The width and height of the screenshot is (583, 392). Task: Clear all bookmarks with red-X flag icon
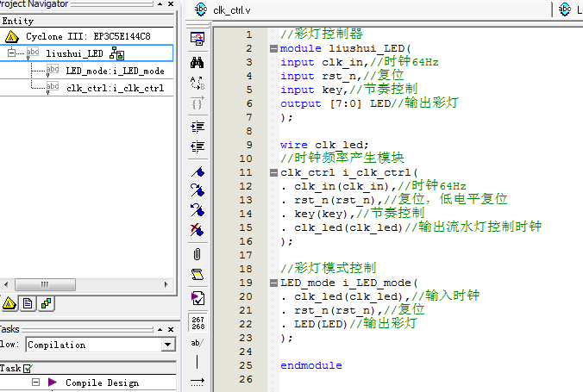coord(197,230)
